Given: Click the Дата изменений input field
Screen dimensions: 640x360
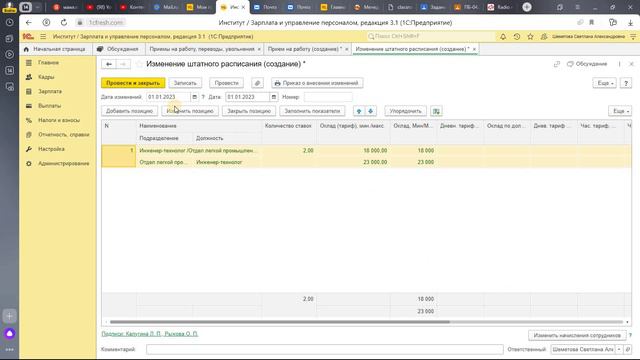Looking at the screenshot, I should pyautogui.click(x=168, y=97).
